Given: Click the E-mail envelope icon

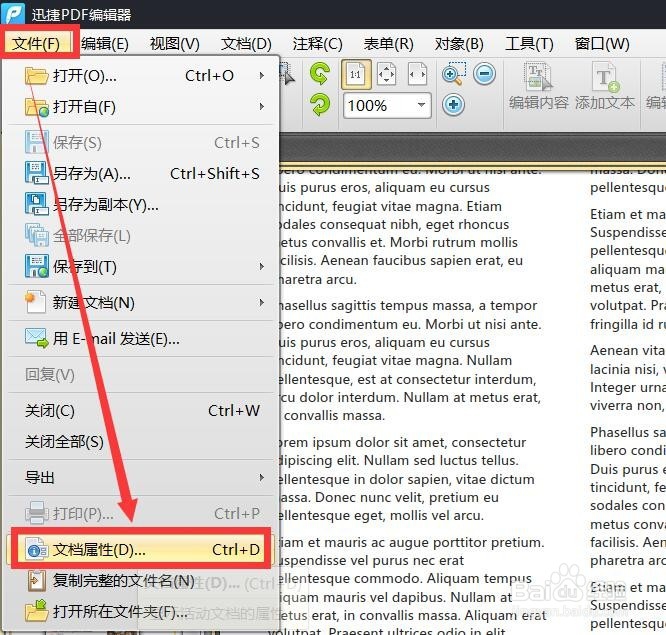Looking at the screenshot, I should coord(37,339).
